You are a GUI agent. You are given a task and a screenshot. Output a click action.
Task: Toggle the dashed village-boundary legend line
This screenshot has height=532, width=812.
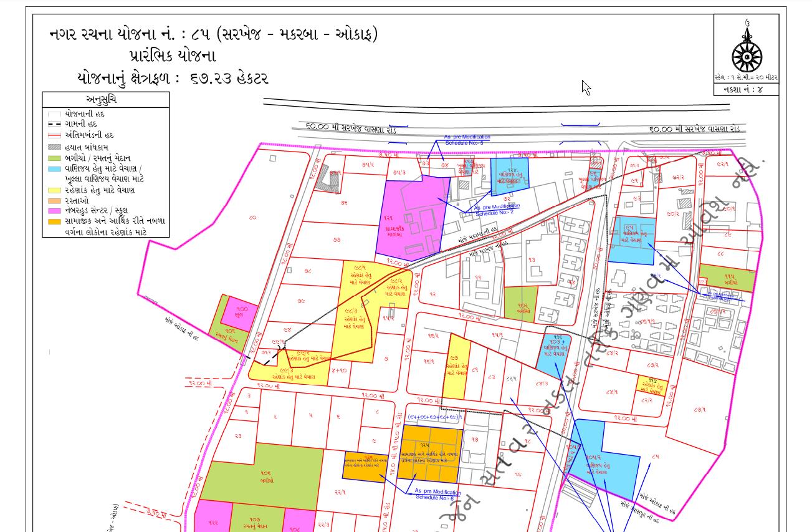[x=53, y=123]
